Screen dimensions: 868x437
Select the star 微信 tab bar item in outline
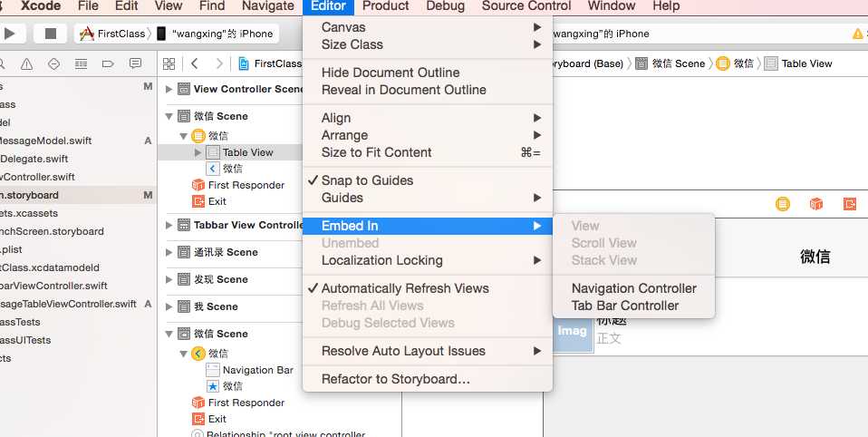click(224, 386)
